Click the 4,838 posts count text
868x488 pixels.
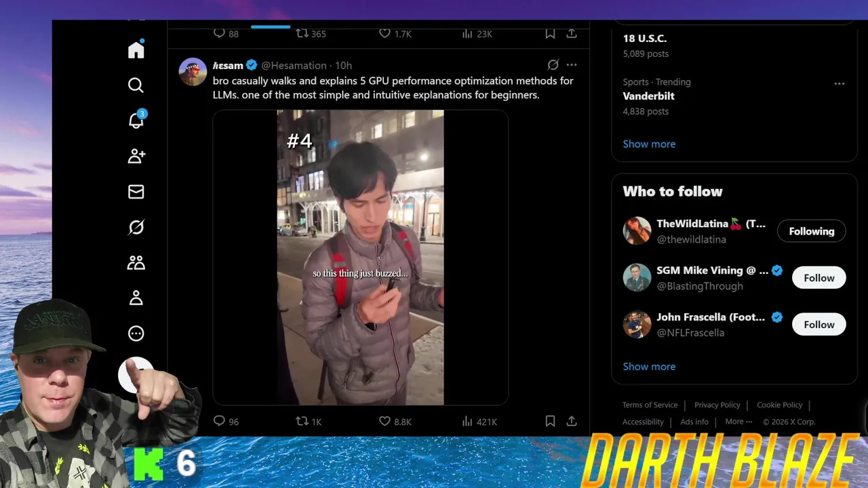pos(646,111)
